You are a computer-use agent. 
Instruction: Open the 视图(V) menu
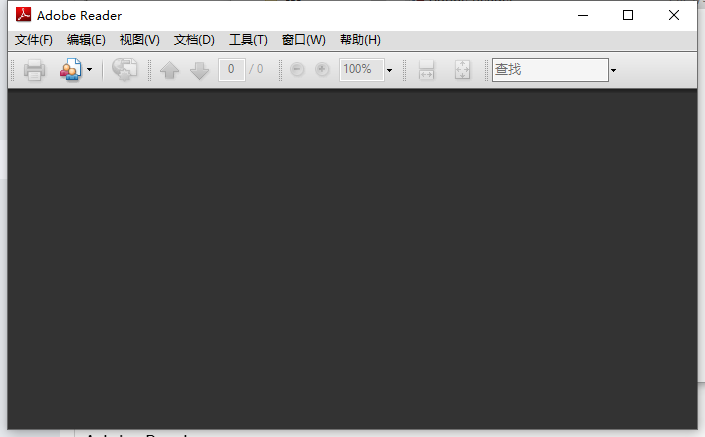[139, 40]
